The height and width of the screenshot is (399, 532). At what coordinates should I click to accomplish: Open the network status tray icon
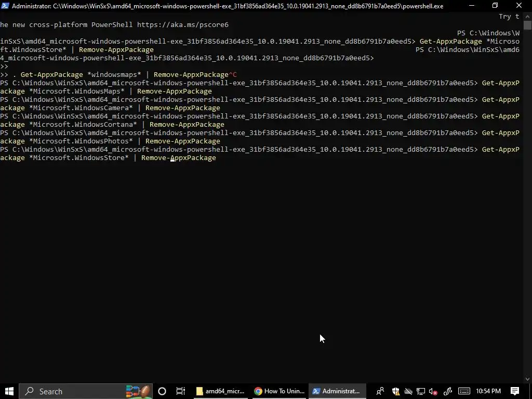[x=421, y=391]
